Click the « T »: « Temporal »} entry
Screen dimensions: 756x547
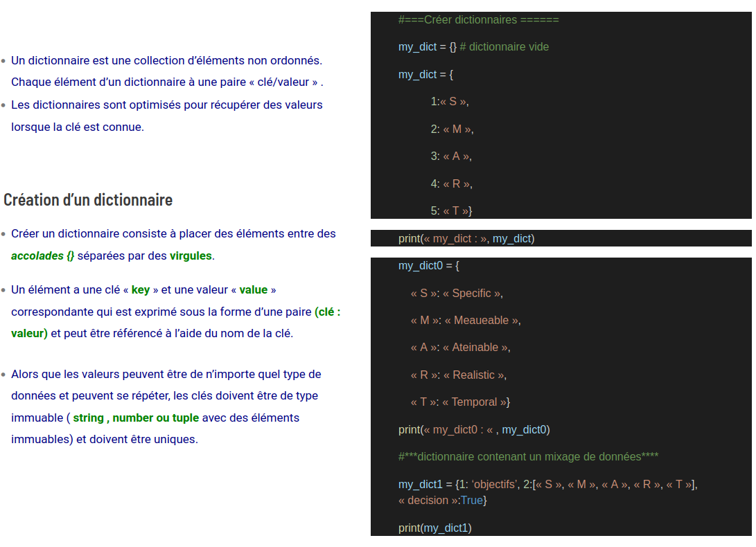pos(460,402)
